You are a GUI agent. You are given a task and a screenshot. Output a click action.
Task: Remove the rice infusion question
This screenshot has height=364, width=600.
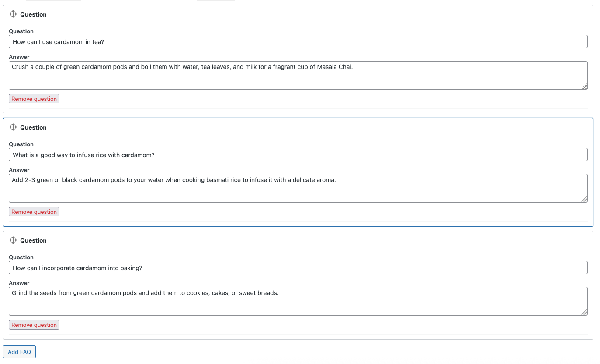click(34, 212)
